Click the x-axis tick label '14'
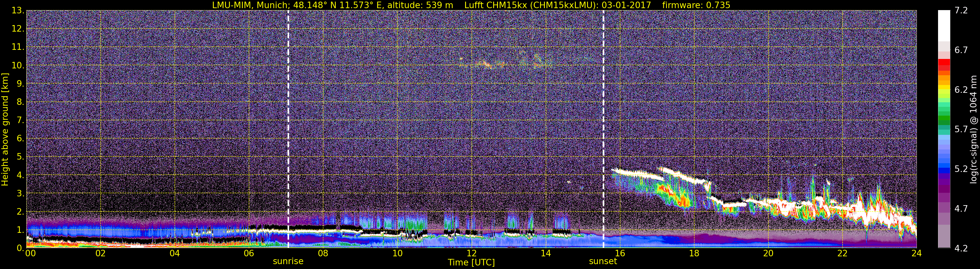Image resolution: width=980 pixels, height=269 pixels. (545, 253)
